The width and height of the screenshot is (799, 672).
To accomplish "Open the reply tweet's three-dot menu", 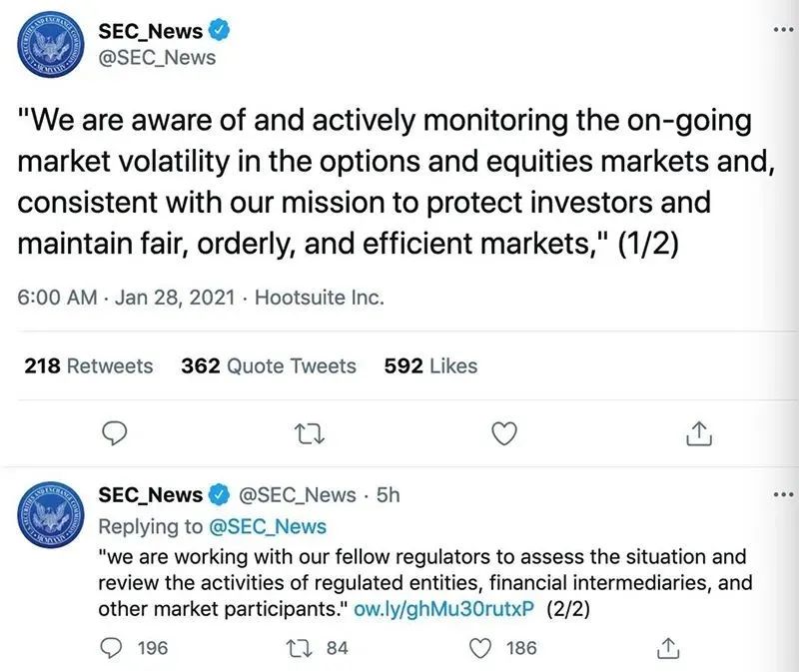I will [785, 494].
